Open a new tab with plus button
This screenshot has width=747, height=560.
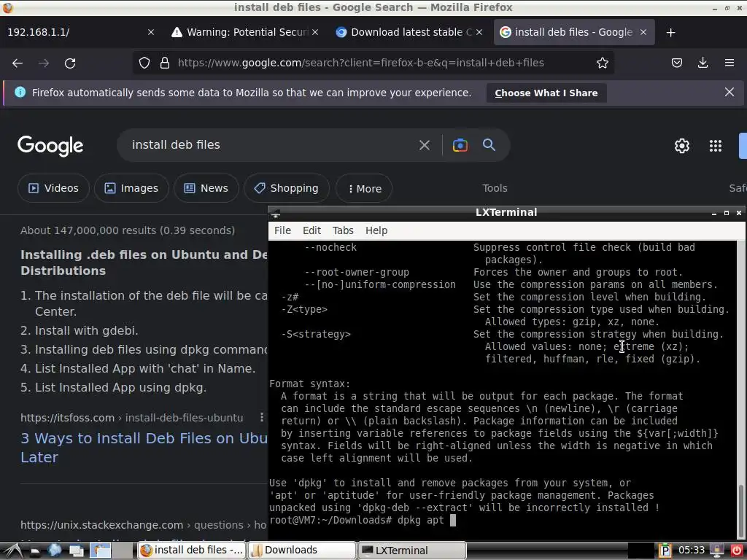pyautogui.click(x=671, y=32)
